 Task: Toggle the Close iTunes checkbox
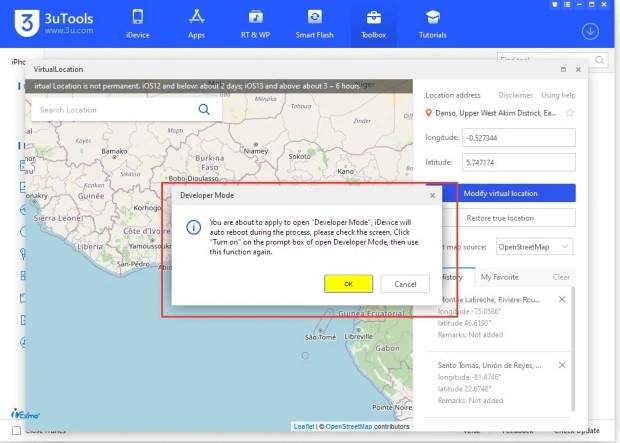pyautogui.click(x=16, y=430)
